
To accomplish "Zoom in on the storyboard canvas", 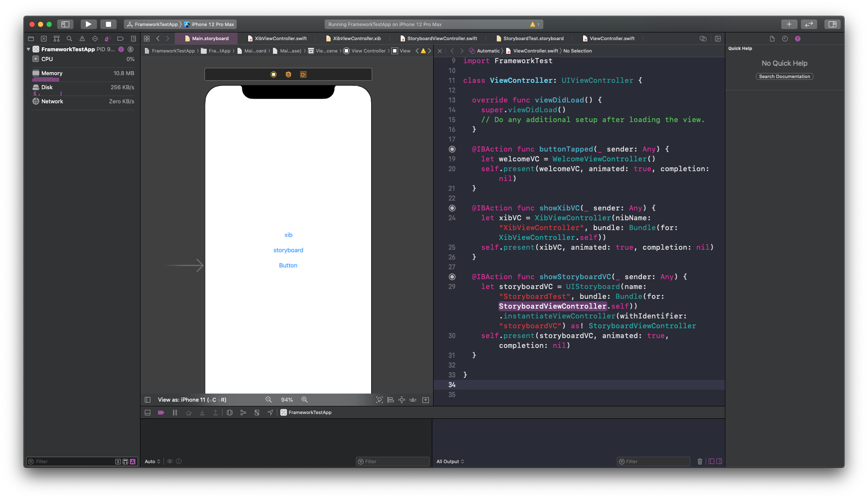I will click(x=305, y=400).
